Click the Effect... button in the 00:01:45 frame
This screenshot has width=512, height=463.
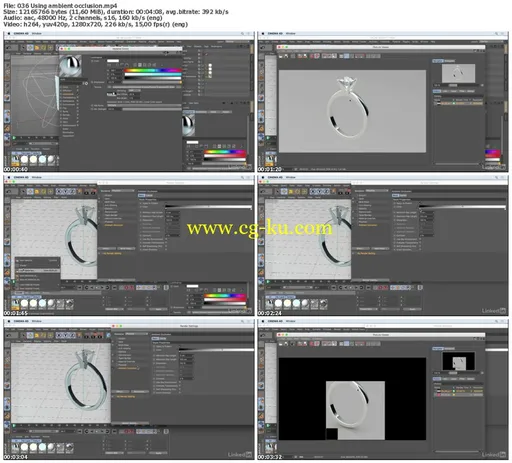(107, 249)
